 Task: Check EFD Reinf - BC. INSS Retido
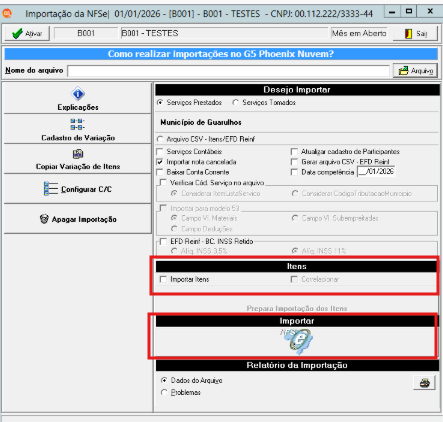[163, 241]
